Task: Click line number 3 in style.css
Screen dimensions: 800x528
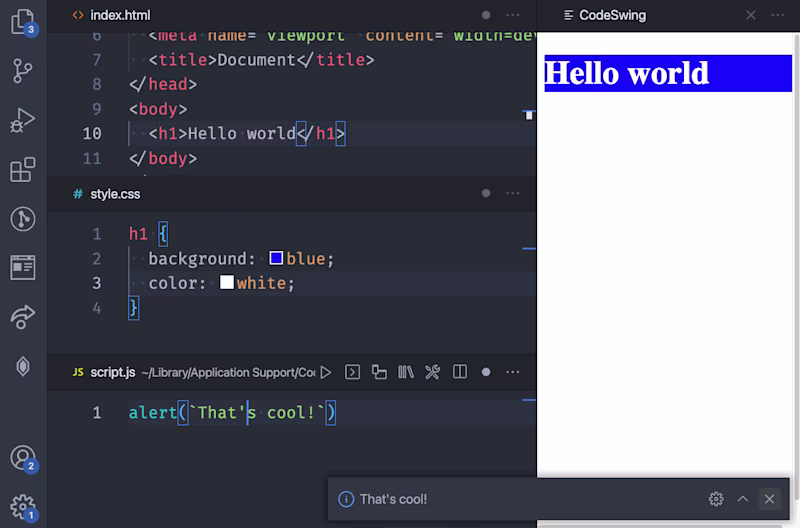Action: (96, 283)
